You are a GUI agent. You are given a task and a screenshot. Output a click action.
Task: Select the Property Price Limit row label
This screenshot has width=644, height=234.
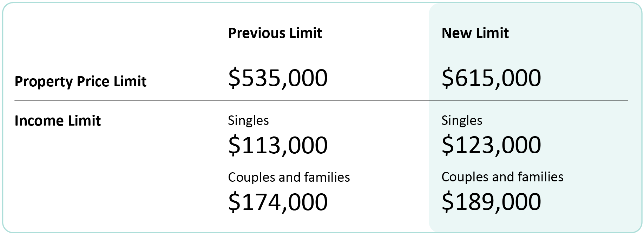[80, 82]
